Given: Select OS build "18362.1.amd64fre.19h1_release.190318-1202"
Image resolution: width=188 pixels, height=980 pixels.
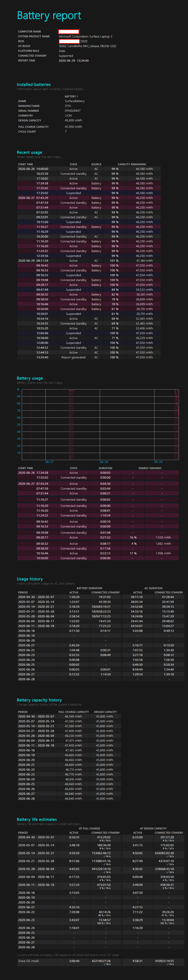Looking at the screenshot, I should pos(87,46).
